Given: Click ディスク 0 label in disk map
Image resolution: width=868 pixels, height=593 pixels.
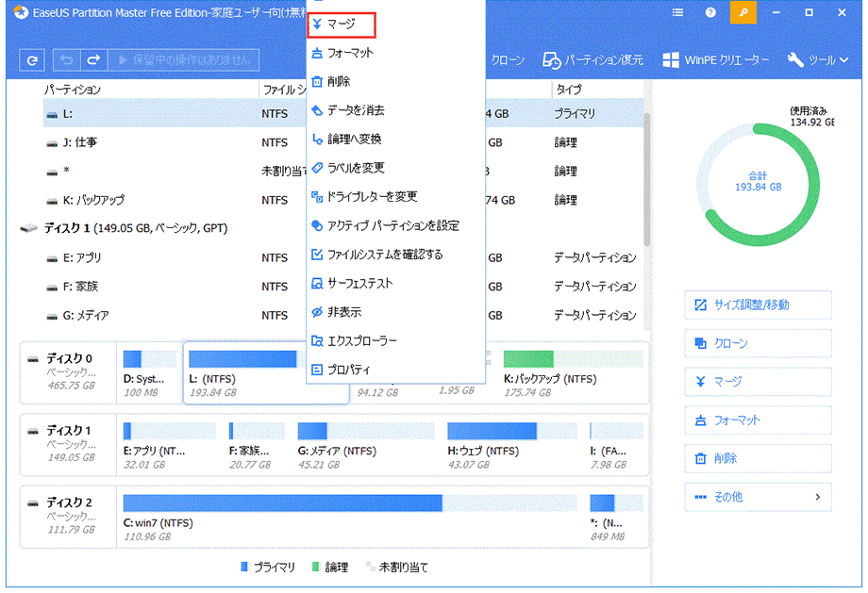Looking at the screenshot, I should point(69,358).
